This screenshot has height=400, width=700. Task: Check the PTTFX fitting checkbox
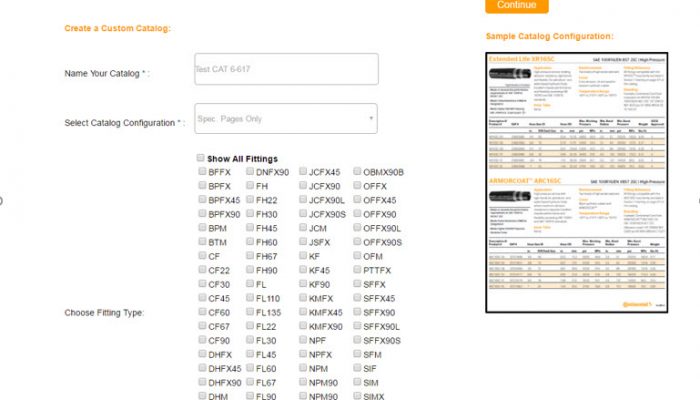pos(355,270)
